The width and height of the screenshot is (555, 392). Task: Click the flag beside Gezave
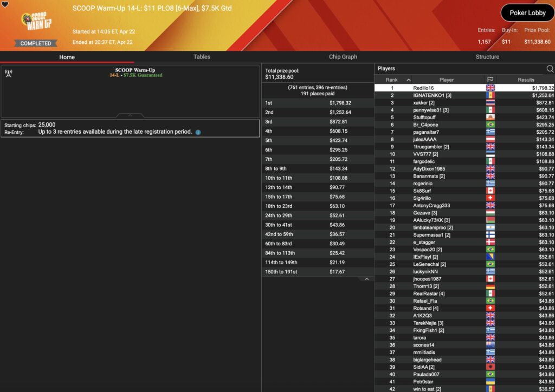490,213
